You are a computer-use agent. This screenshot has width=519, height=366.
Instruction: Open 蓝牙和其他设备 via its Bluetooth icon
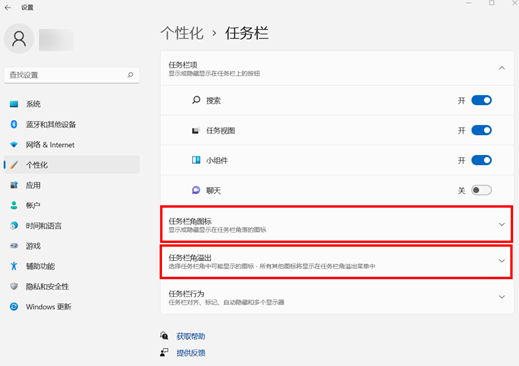(14, 124)
